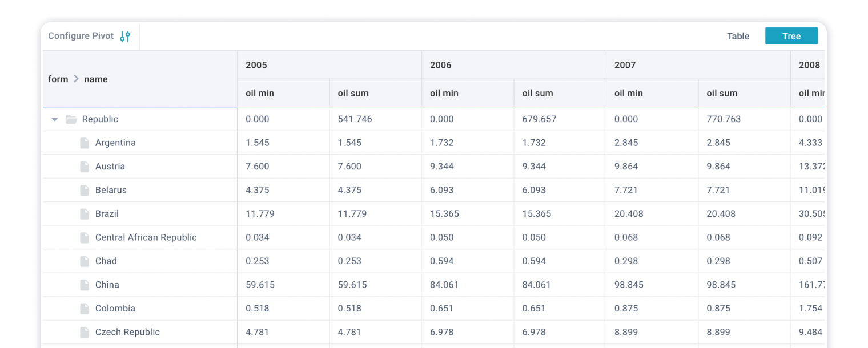Click Austria's 2005 oil min value 7.600
This screenshot has height=348, width=868.
point(283,167)
